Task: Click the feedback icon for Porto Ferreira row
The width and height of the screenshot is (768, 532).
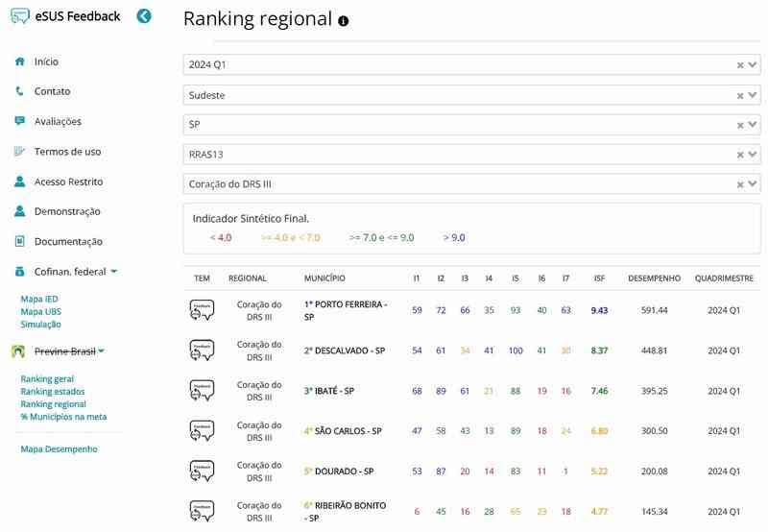Action: (x=202, y=310)
